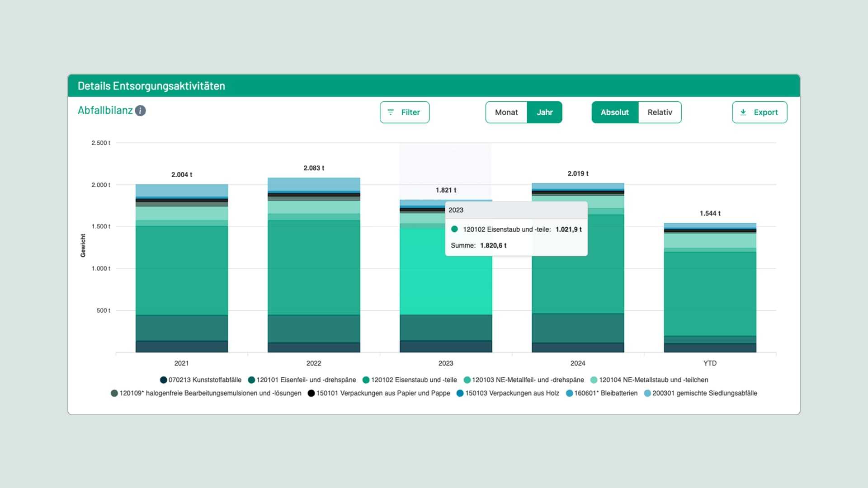Switch the view to Monat
868x488 pixels.
[506, 112]
